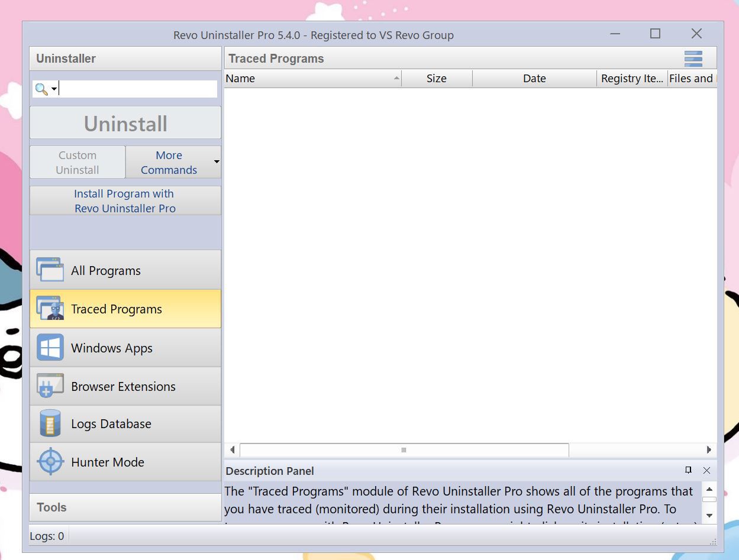Image resolution: width=739 pixels, height=560 pixels.
Task: Switch to the Windows Apps section
Action: click(125, 348)
